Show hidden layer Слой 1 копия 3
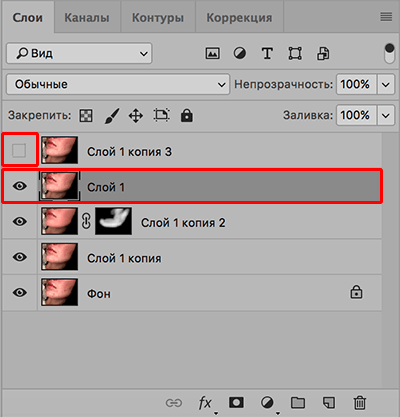Viewport: 400px width, 417px height. 19,150
